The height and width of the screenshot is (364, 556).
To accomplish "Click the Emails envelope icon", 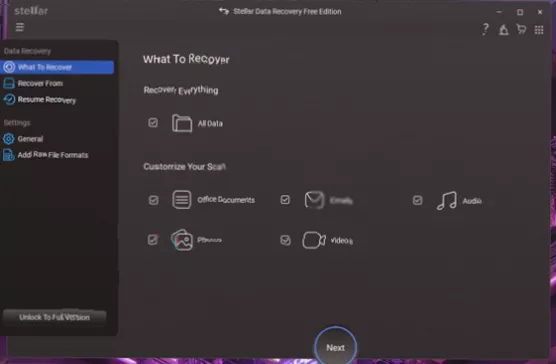I will pyautogui.click(x=314, y=200).
